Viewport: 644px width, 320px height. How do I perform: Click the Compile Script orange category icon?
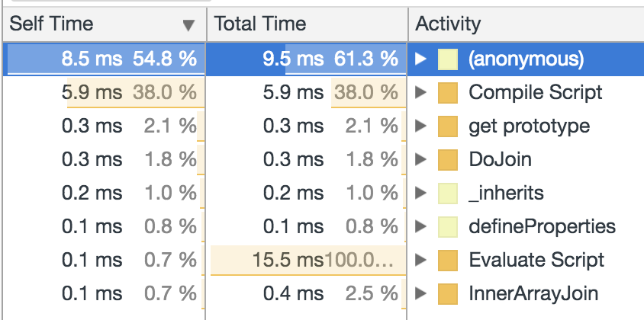pos(447,92)
